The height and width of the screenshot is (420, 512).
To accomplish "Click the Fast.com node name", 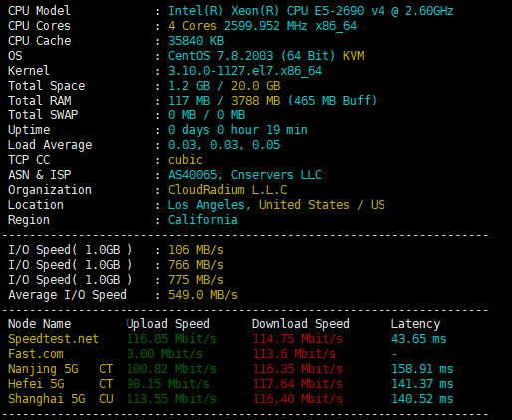I will [36, 354].
